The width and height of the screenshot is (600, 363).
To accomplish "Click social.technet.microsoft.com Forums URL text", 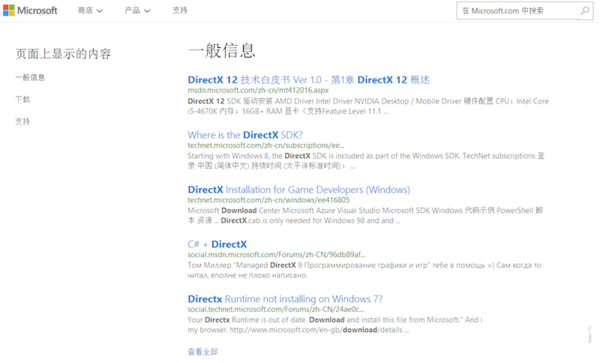I will coord(275,309).
